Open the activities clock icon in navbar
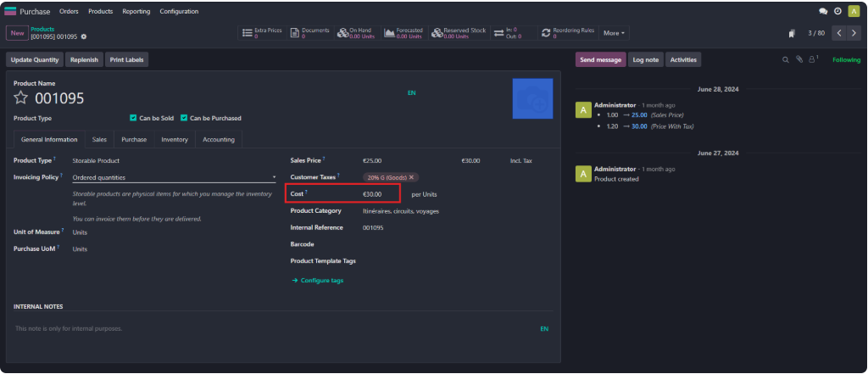Image resolution: width=868 pixels, height=374 pixels. pyautogui.click(x=837, y=12)
